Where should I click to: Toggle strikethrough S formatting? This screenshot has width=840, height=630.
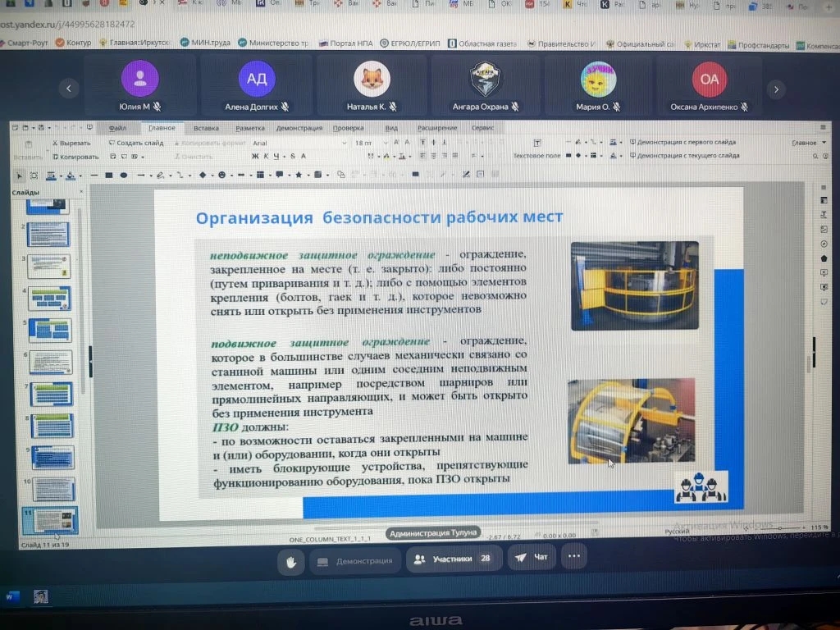[x=292, y=156]
